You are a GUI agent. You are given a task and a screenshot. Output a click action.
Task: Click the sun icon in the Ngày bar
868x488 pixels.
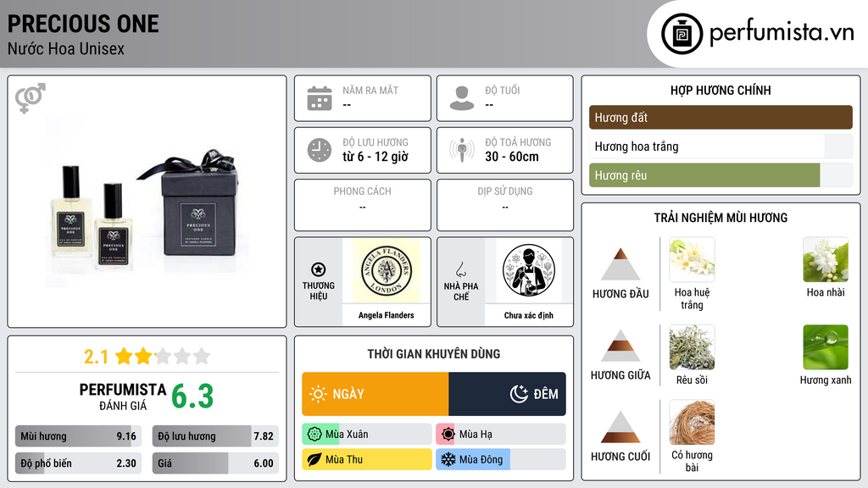318,394
